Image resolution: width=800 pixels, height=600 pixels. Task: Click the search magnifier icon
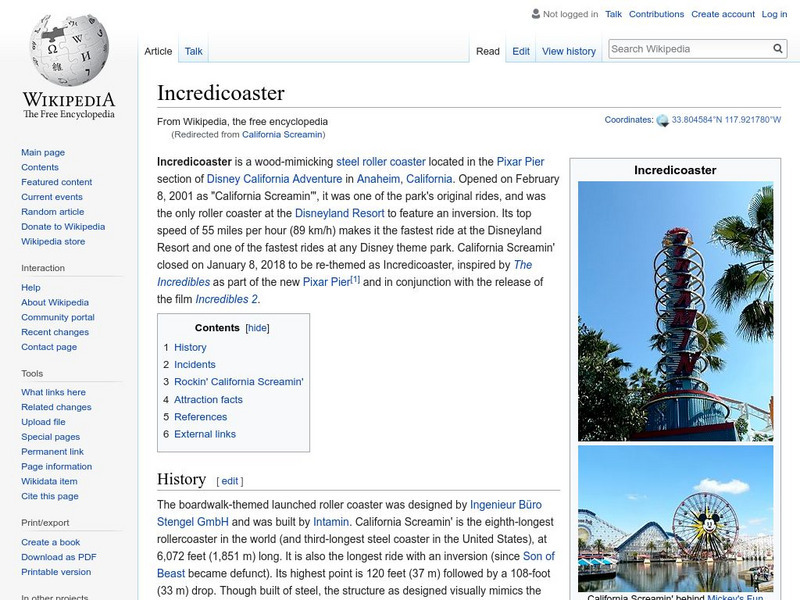(x=778, y=49)
